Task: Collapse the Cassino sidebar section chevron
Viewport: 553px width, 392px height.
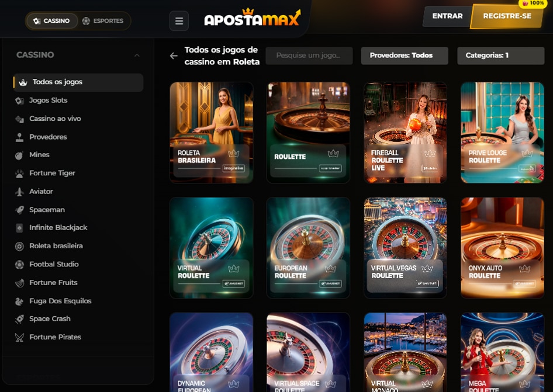Action: point(137,55)
